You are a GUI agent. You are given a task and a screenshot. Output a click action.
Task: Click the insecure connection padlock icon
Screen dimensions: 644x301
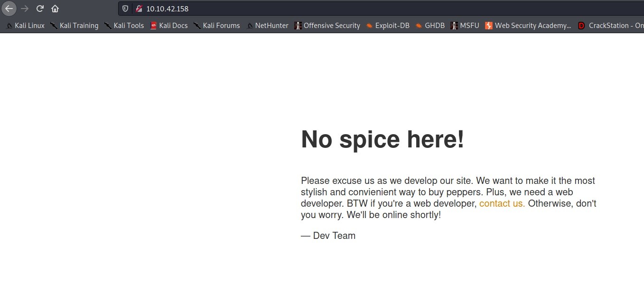(139, 9)
